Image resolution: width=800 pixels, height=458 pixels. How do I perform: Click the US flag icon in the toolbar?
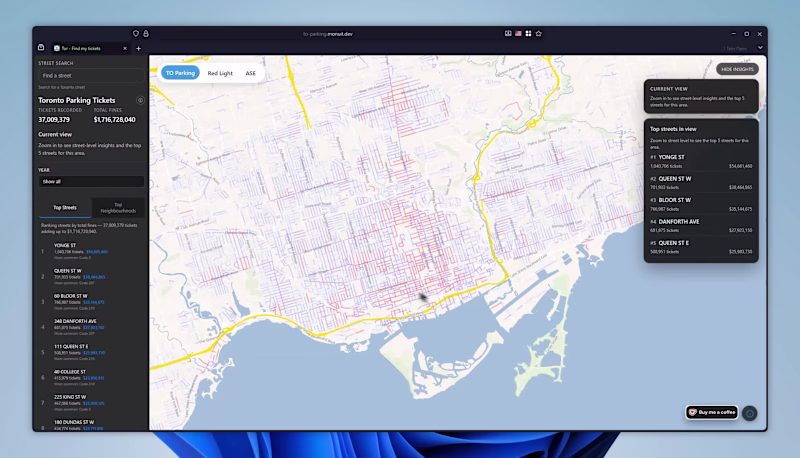[518, 34]
